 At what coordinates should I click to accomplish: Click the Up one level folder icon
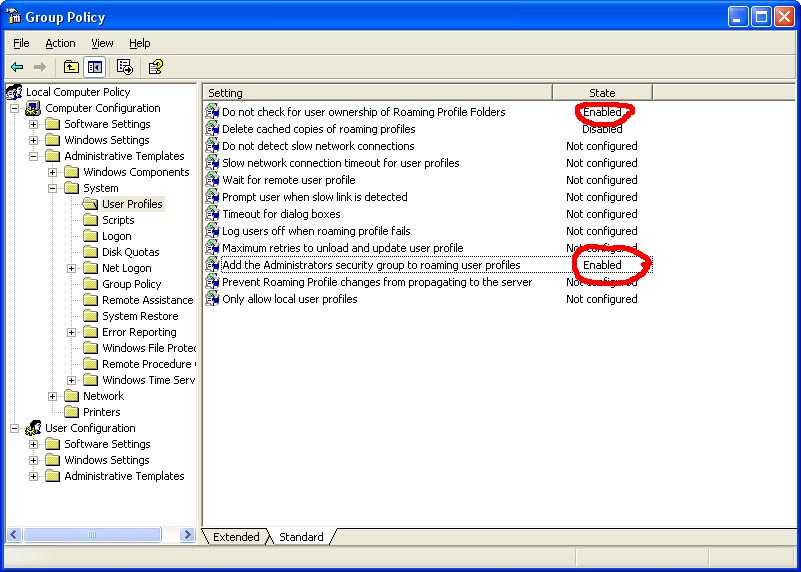point(71,67)
